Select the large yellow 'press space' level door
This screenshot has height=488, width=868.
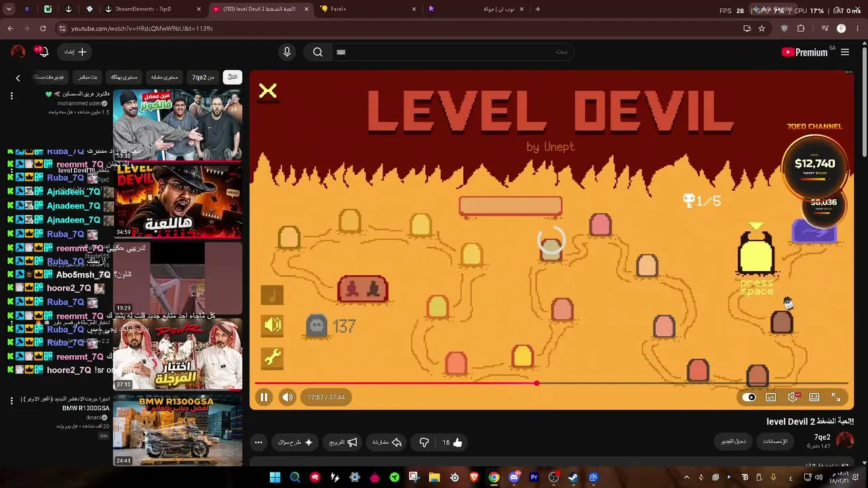[756, 255]
